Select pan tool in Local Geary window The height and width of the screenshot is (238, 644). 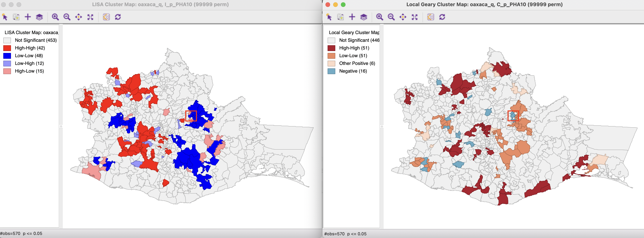click(403, 17)
